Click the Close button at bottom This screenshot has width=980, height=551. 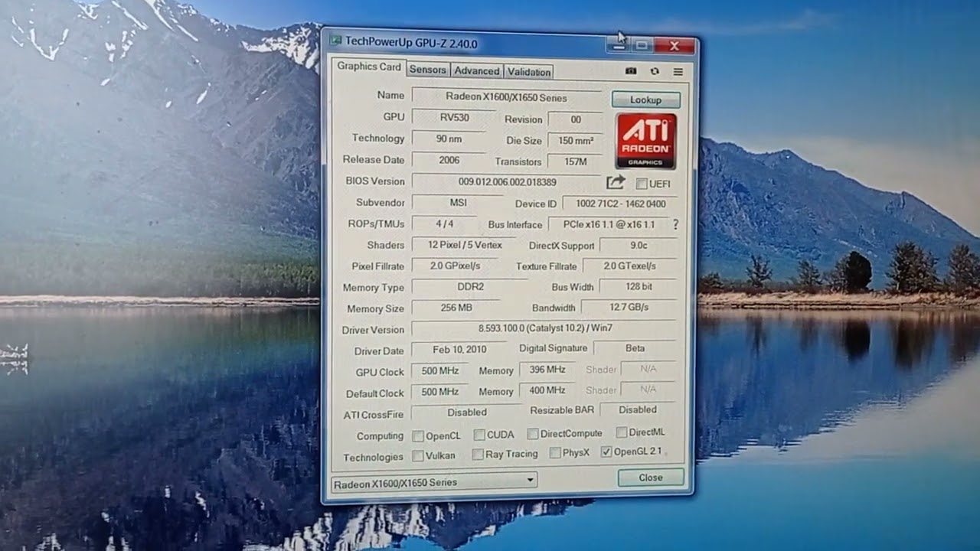[x=651, y=478]
